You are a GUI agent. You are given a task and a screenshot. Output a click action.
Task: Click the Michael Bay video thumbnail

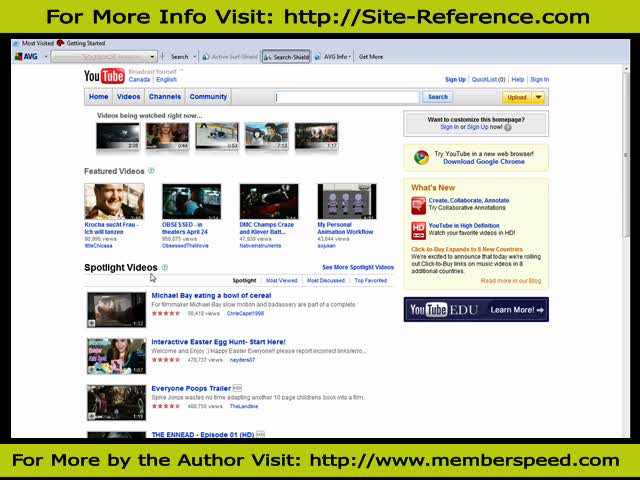116,310
